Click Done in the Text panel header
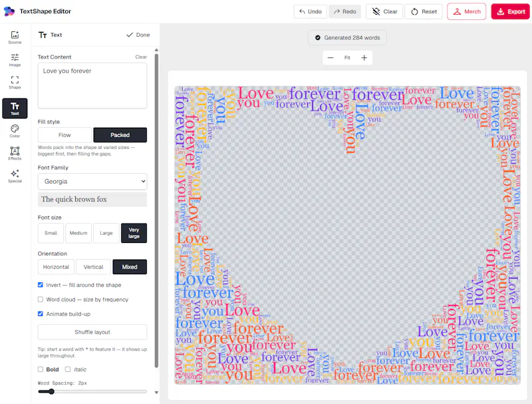Screen dimensions: 532x404 [138, 35]
